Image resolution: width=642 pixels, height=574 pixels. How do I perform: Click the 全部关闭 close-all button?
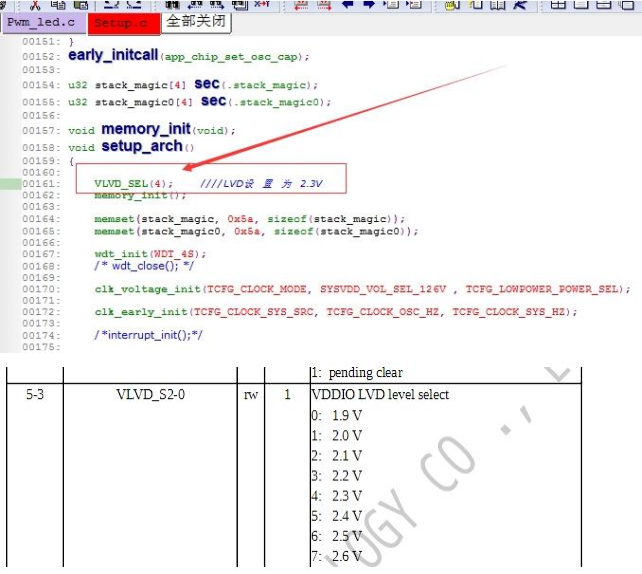[196, 22]
